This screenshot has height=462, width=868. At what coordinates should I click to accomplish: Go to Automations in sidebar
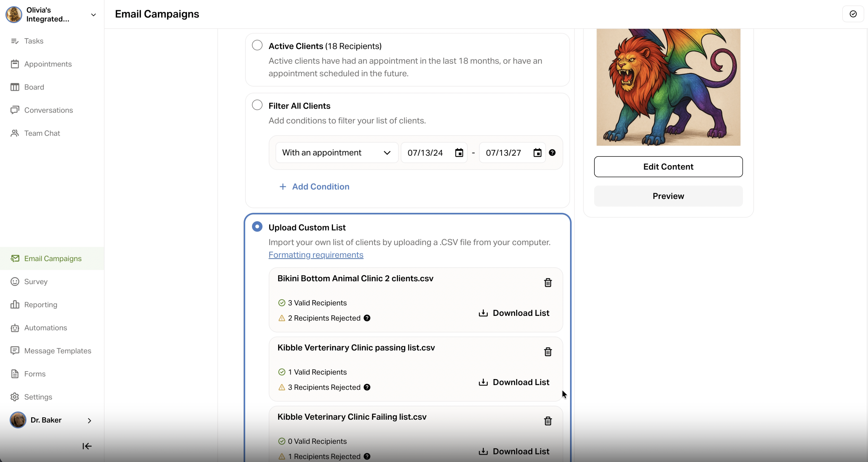(x=46, y=328)
